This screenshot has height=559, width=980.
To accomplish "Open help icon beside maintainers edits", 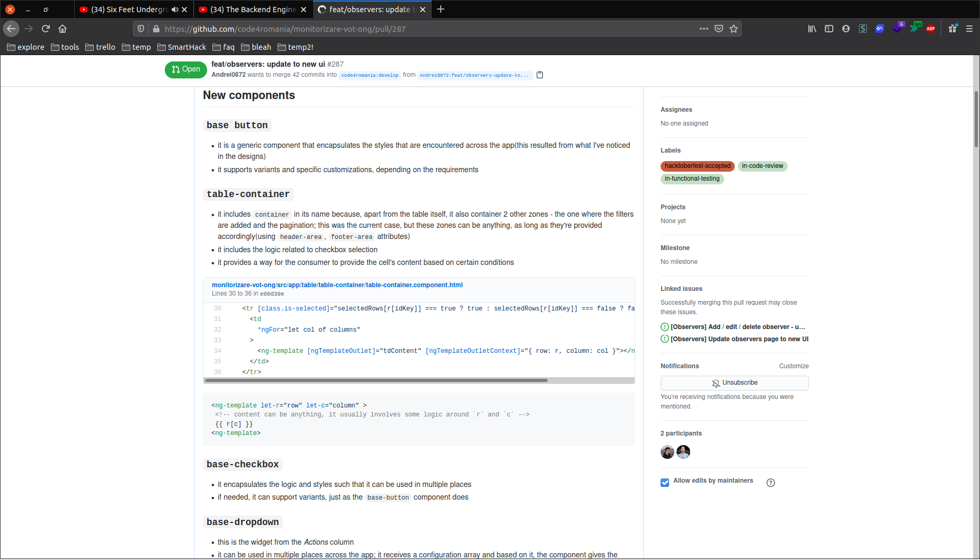I will click(x=770, y=482).
